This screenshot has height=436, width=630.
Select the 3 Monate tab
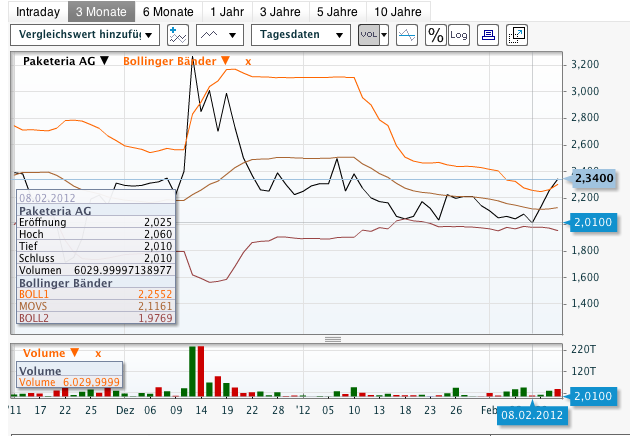pyautogui.click(x=101, y=12)
